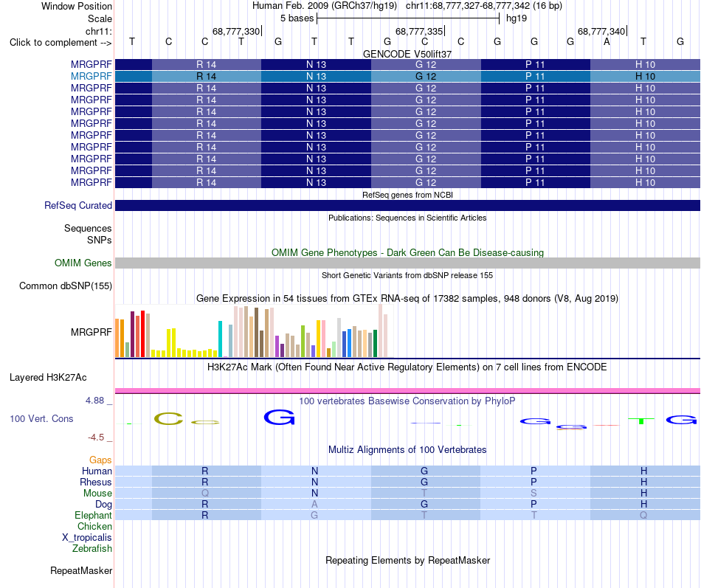
Task: Click the A amino acid in the Dog row
Action: (315, 505)
